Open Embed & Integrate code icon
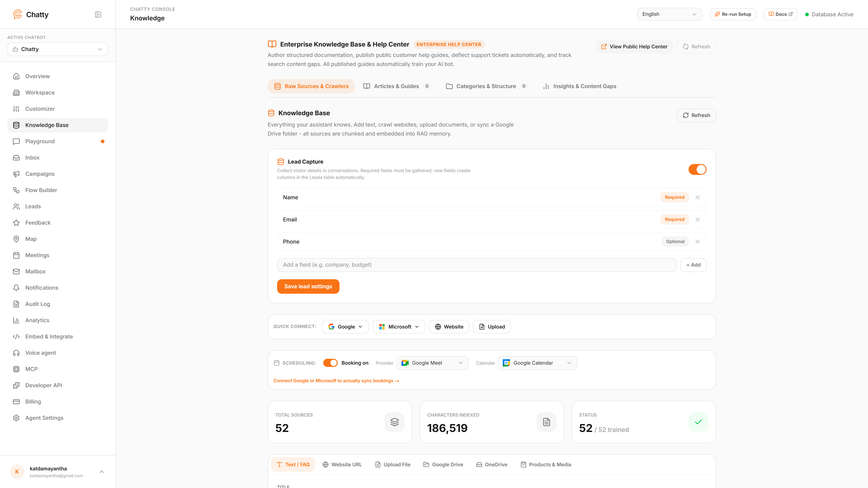Screen dimensions: 868x488 point(16,336)
